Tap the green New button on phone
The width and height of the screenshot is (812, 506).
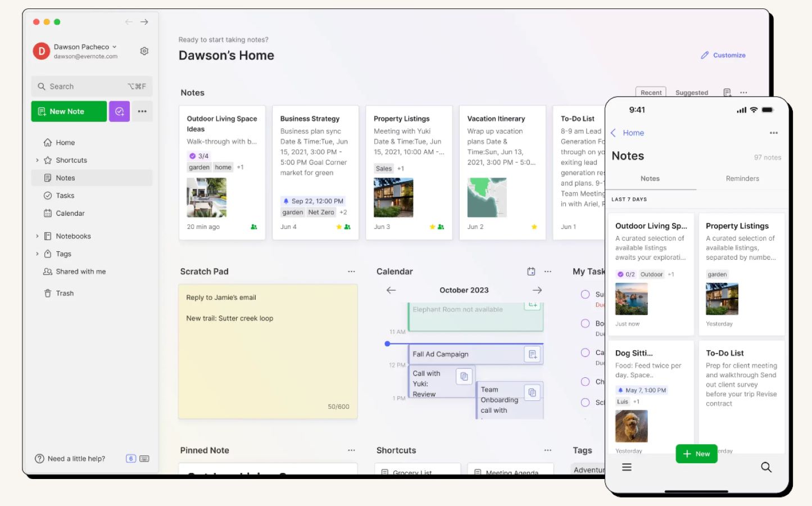696,454
